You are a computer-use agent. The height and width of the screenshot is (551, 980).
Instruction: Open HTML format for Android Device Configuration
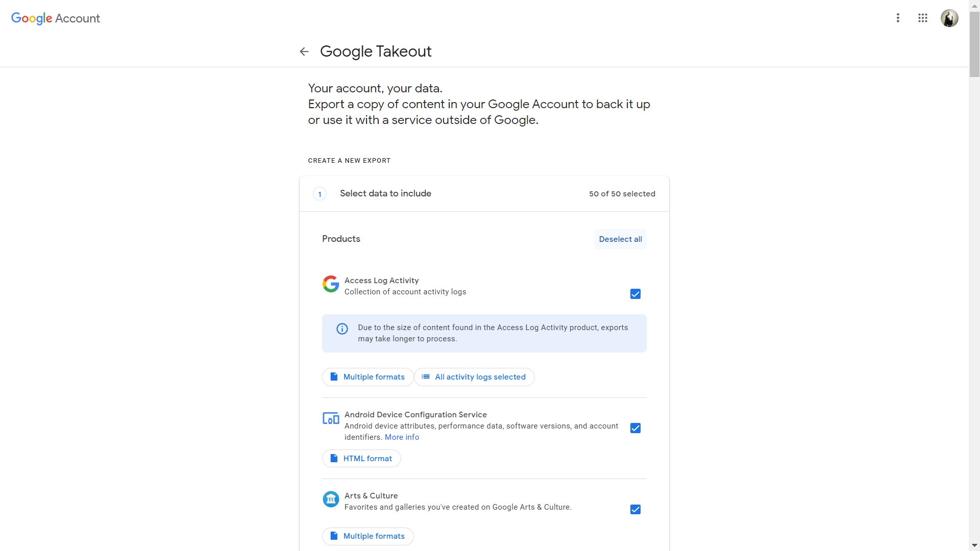[361, 459]
